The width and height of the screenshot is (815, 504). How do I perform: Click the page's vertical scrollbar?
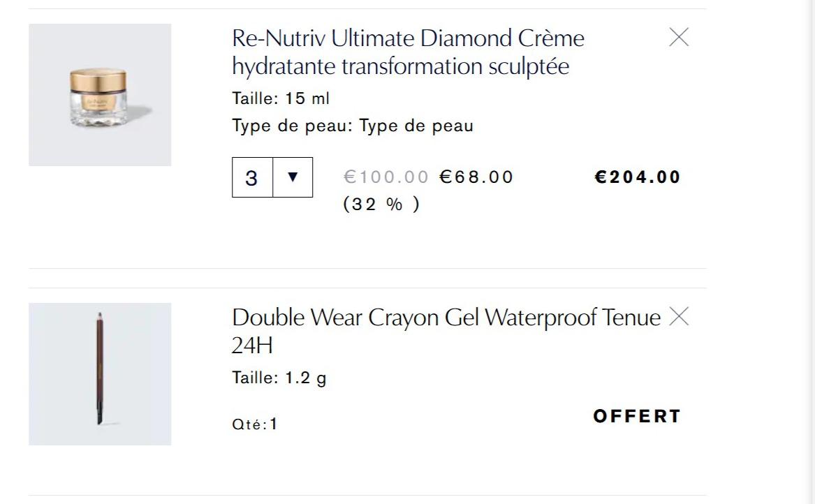pos(810,251)
